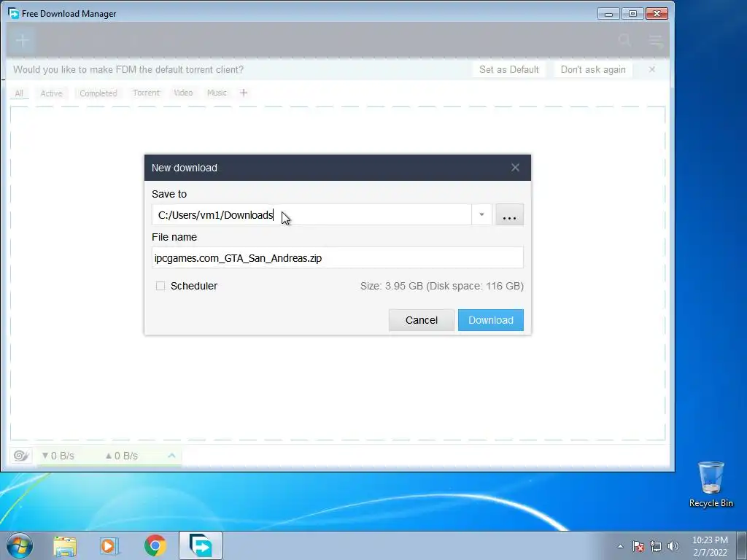Image resolution: width=747 pixels, height=560 pixels.
Task: Click the Action Center flag icon
Action: click(638, 546)
